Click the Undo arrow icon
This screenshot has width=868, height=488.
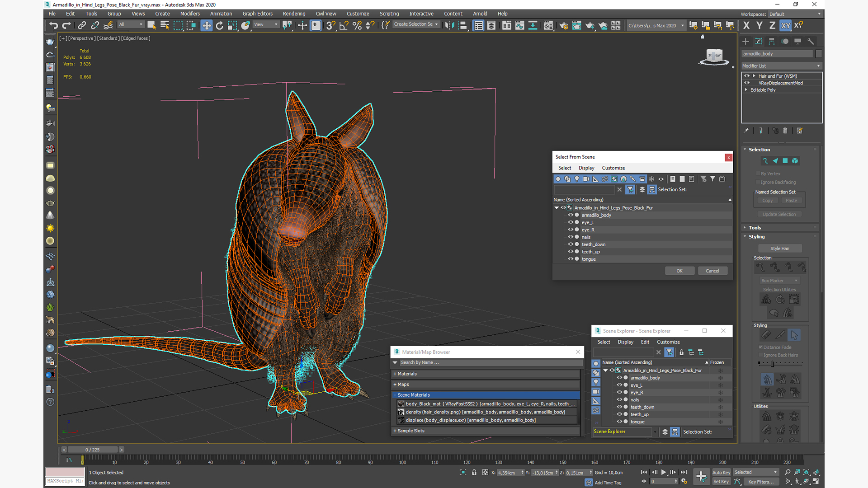tap(54, 25)
